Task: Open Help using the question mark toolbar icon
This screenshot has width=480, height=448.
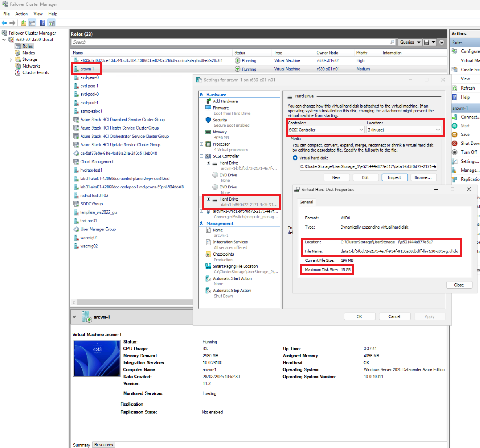Action: click(42, 22)
